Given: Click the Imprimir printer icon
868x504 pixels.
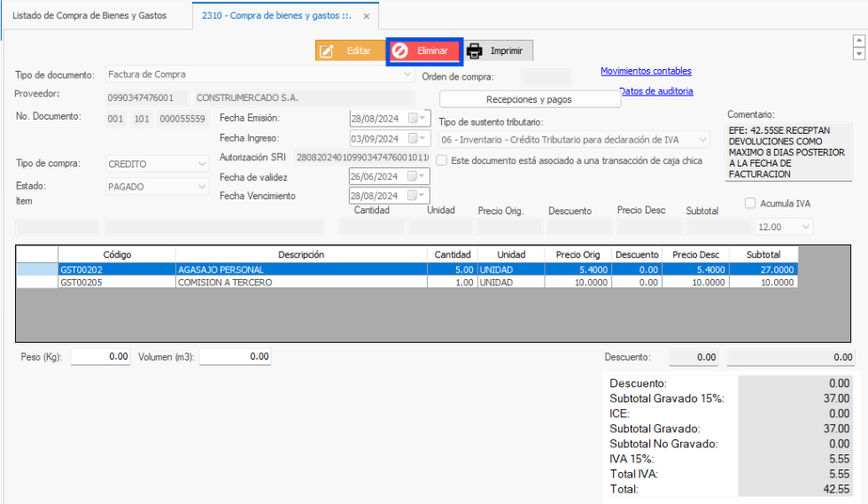Looking at the screenshot, I should click(x=475, y=51).
